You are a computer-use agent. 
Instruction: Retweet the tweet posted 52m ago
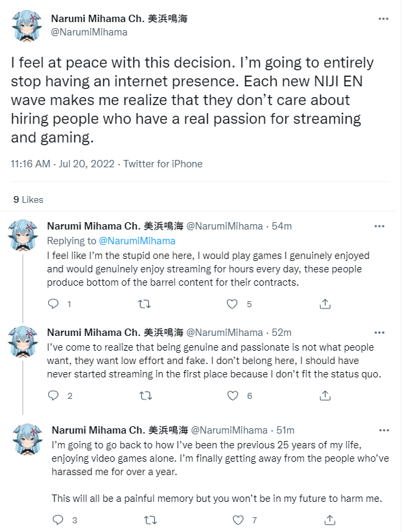[144, 395]
